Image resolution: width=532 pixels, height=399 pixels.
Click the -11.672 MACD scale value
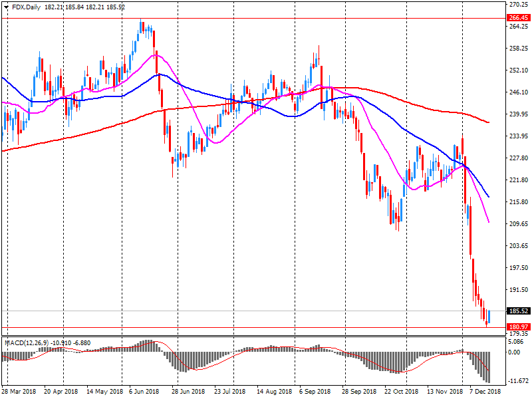tap(519, 381)
